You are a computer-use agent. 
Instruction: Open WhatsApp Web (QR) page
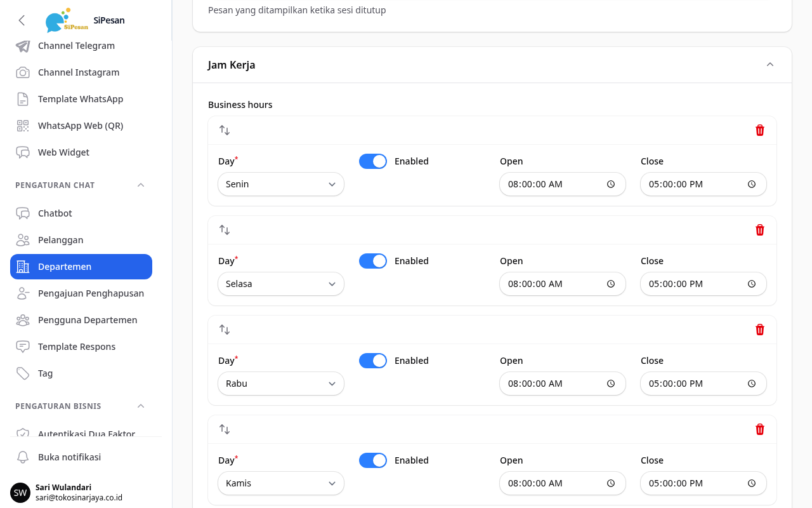(81, 126)
